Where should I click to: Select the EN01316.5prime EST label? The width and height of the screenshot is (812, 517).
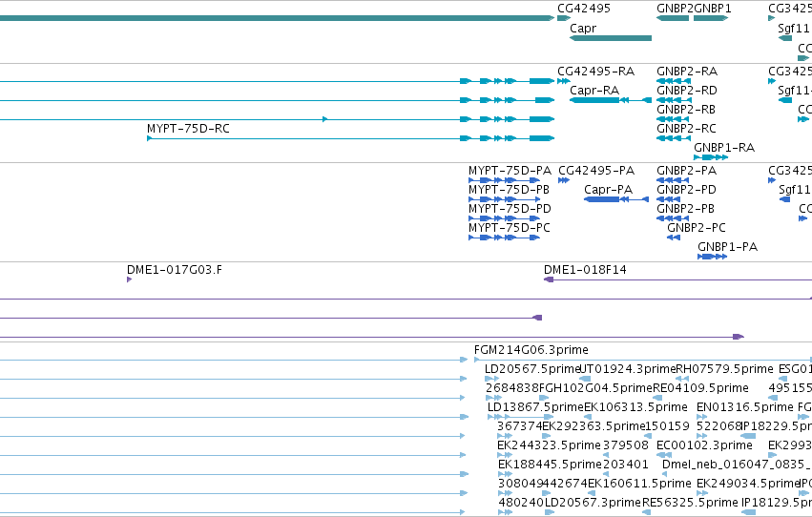point(744,407)
